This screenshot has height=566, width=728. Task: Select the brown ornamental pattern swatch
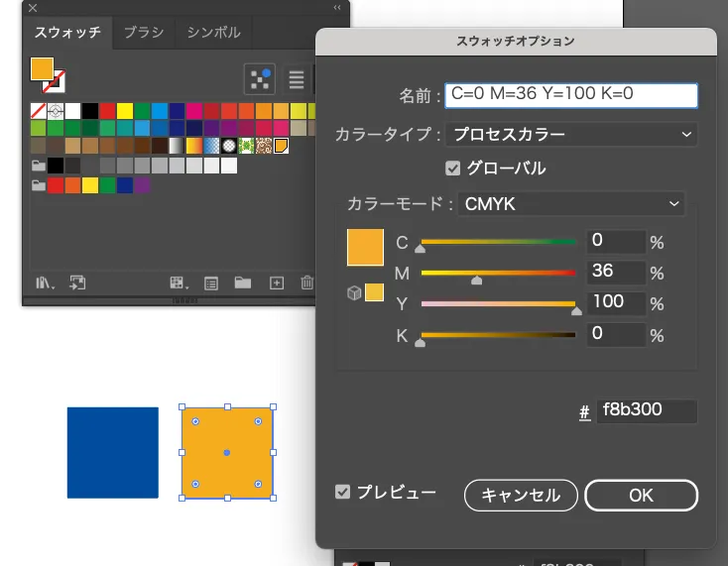(x=263, y=146)
